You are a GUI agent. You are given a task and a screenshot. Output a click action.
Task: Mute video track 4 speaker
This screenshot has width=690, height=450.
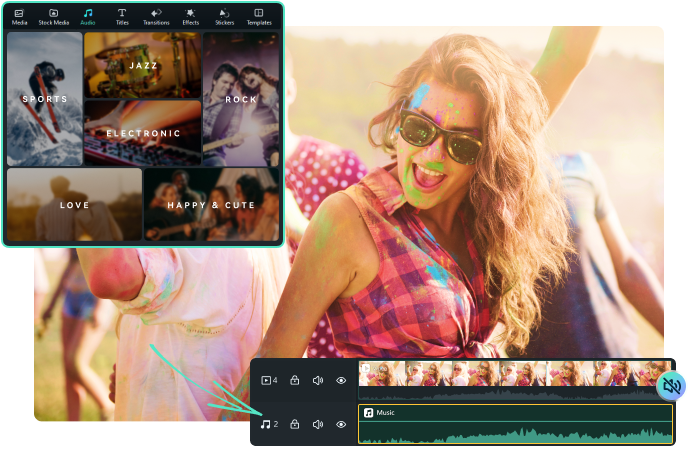click(318, 380)
